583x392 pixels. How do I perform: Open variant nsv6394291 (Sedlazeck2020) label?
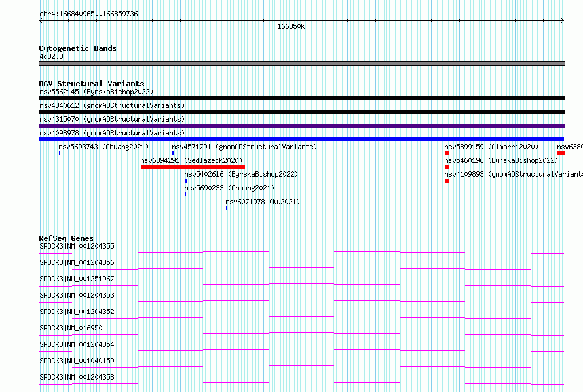pyautogui.click(x=191, y=160)
